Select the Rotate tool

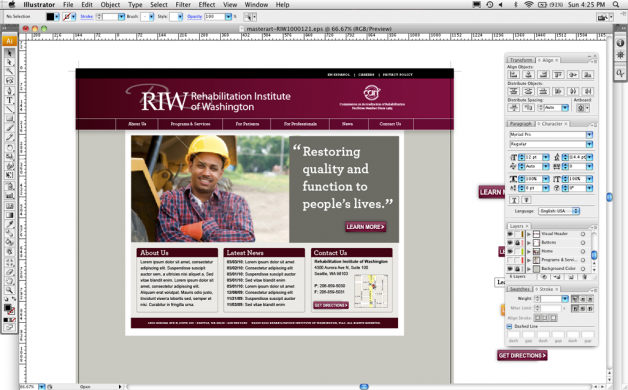click(x=10, y=148)
